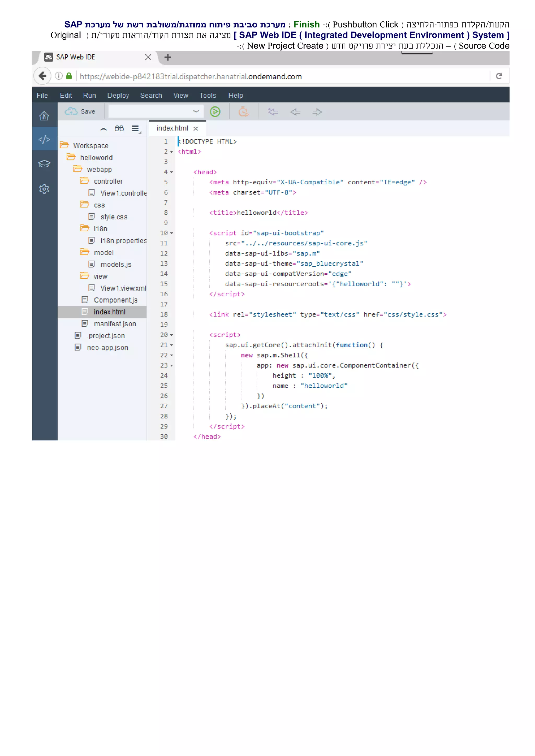
Task: Navigate back with left arrow toolbar icon
Action: [x=295, y=112]
